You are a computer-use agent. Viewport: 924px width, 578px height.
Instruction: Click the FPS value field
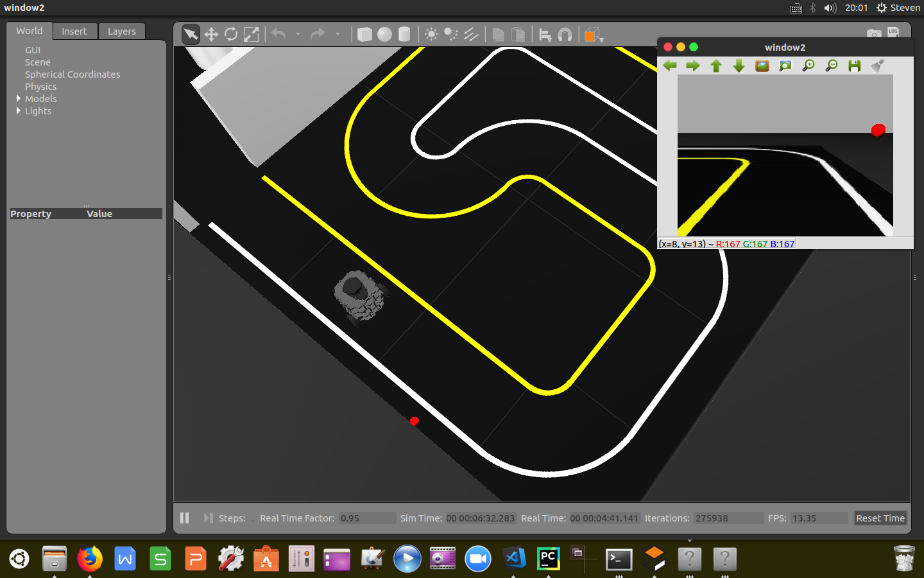(819, 518)
